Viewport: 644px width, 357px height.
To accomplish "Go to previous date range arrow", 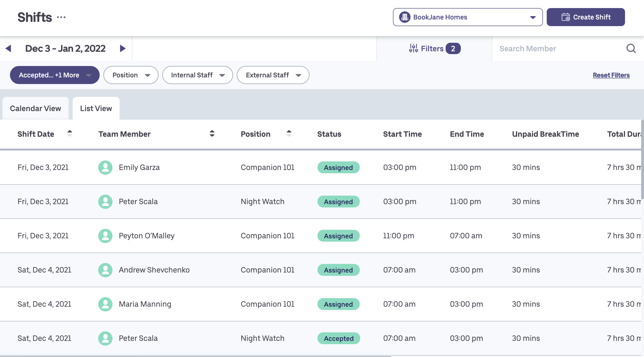I will tap(8, 48).
